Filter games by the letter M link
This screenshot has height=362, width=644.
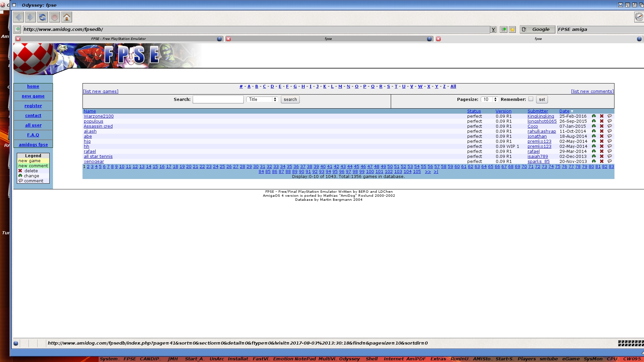[340, 86]
